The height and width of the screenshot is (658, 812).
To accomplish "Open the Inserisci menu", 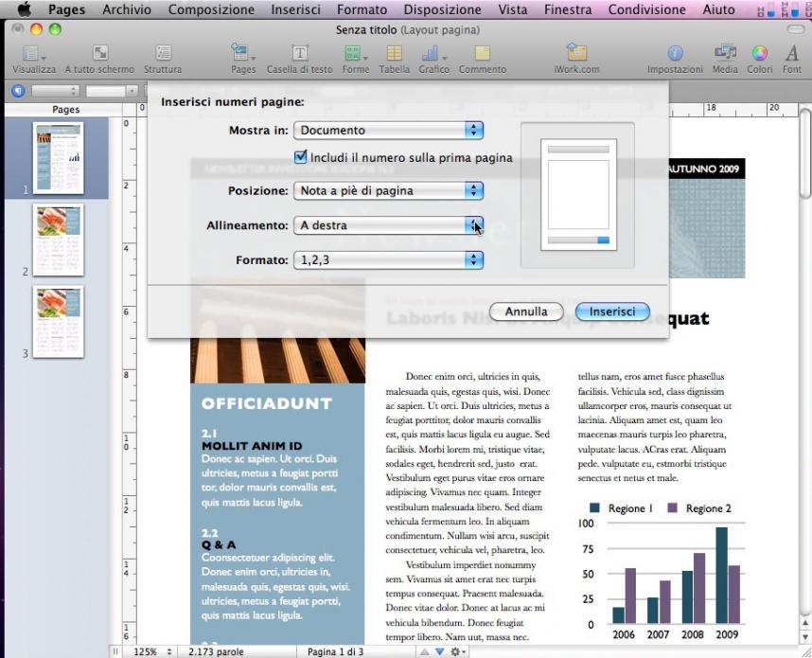I will pos(295,9).
